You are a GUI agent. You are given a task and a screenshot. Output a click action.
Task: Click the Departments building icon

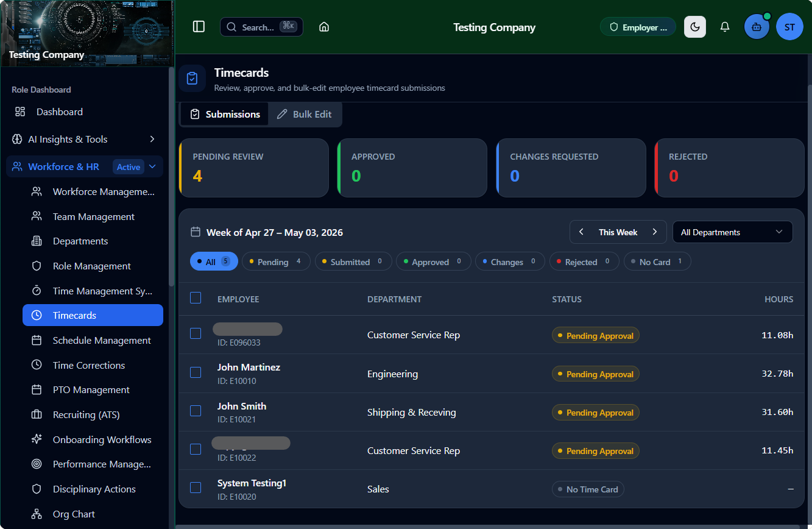pos(37,241)
